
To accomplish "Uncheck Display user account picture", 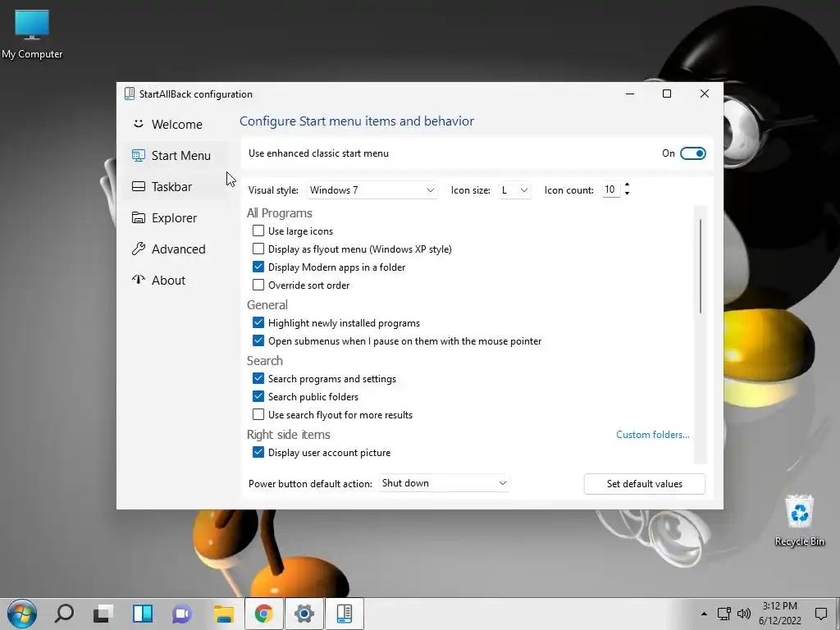I will point(258,452).
